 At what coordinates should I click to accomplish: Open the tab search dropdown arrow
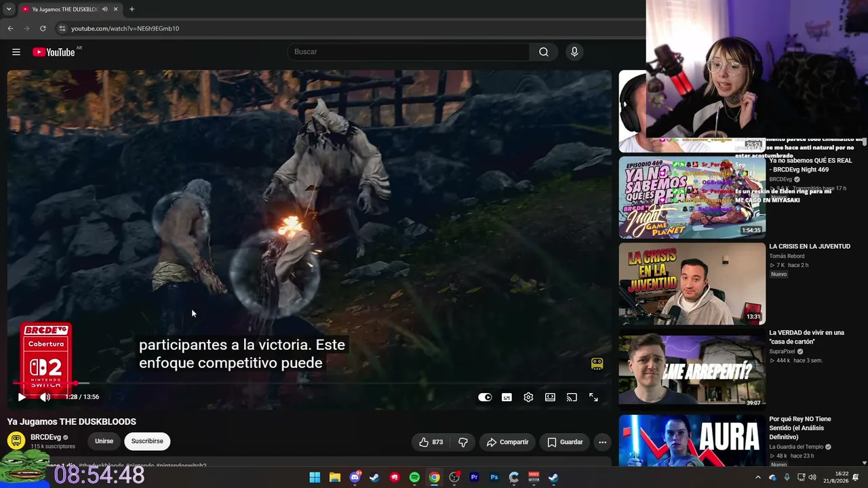tap(9, 9)
